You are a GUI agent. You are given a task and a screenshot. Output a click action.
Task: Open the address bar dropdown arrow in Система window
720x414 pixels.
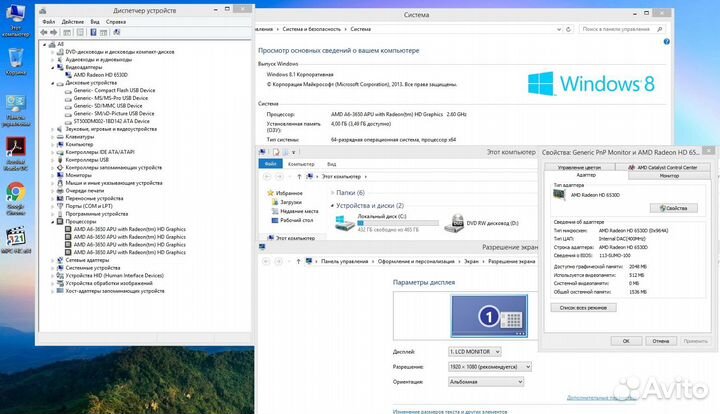click(x=558, y=29)
